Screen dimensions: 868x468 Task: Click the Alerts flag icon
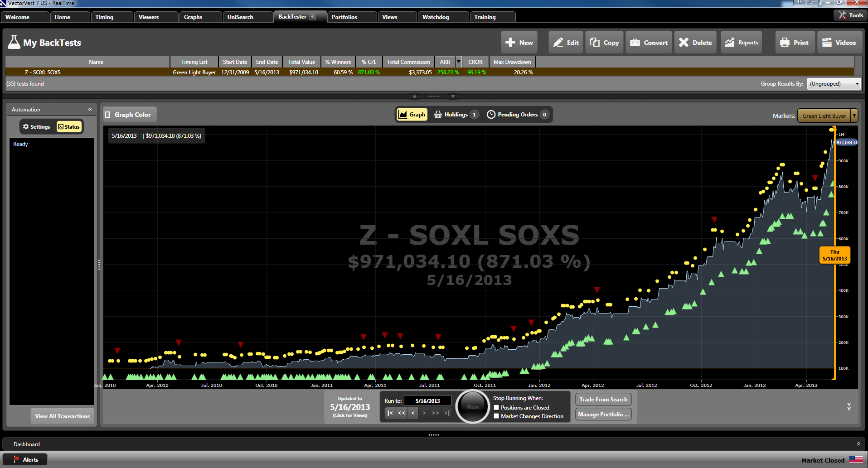[x=17, y=459]
